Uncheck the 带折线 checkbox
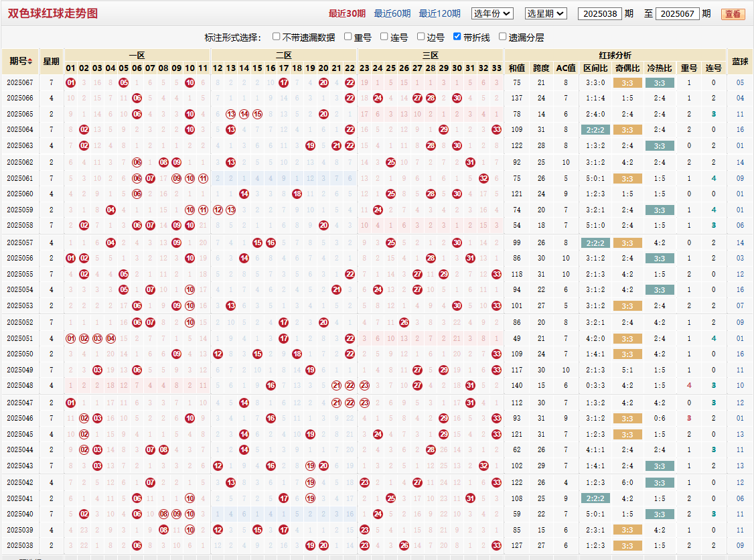 pos(457,37)
